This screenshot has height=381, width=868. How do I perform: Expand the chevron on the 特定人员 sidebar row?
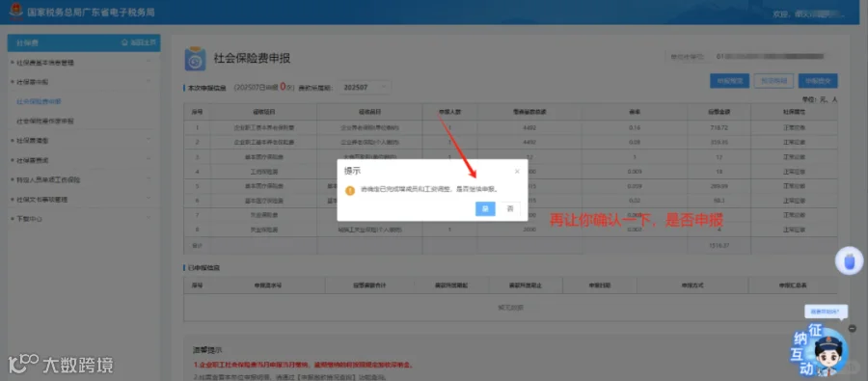149,179
